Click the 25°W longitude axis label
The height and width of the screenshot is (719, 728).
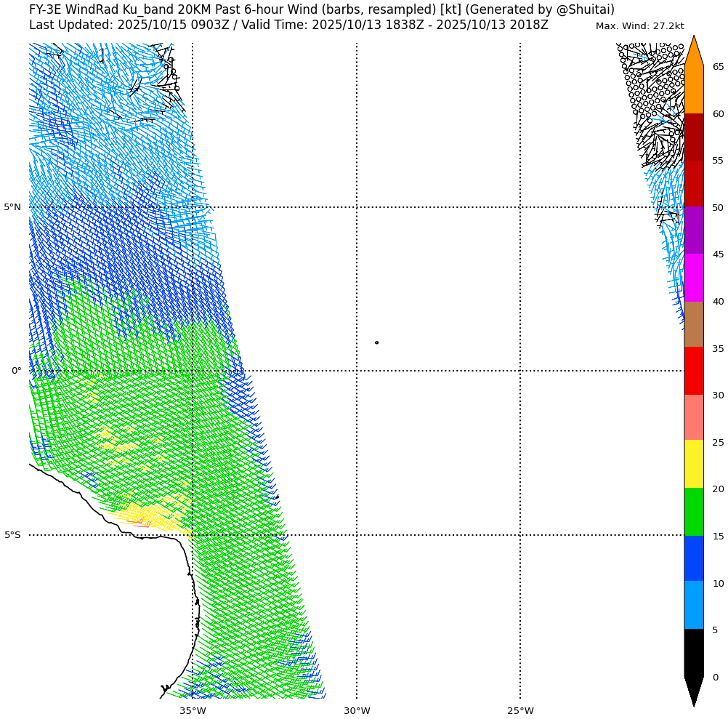coord(520,710)
